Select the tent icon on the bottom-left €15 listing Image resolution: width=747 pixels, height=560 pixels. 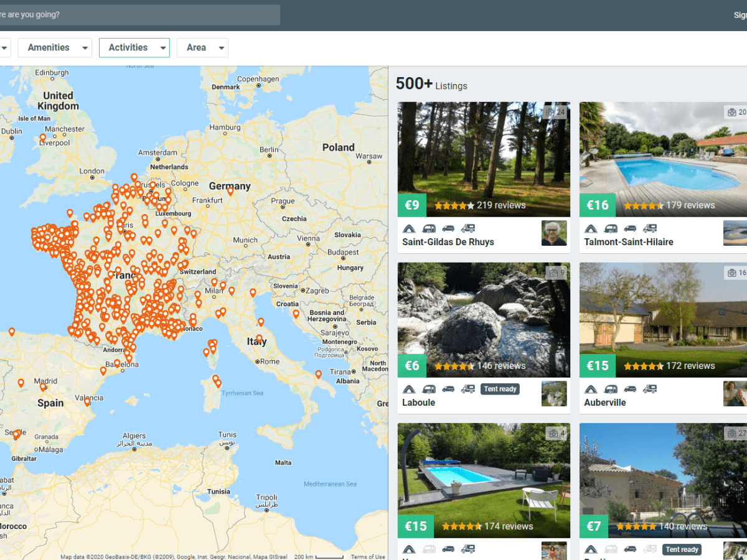409,549
